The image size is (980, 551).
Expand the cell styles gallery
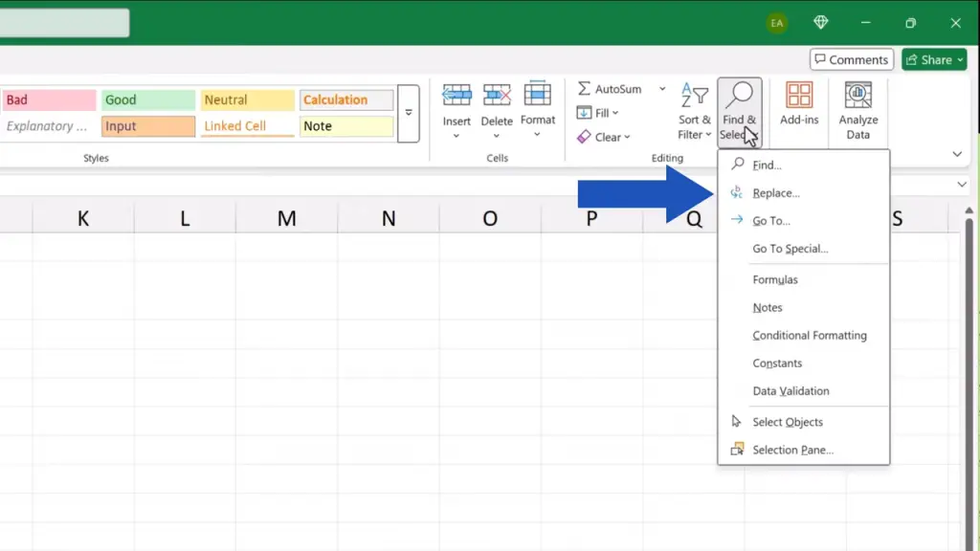[x=409, y=113]
